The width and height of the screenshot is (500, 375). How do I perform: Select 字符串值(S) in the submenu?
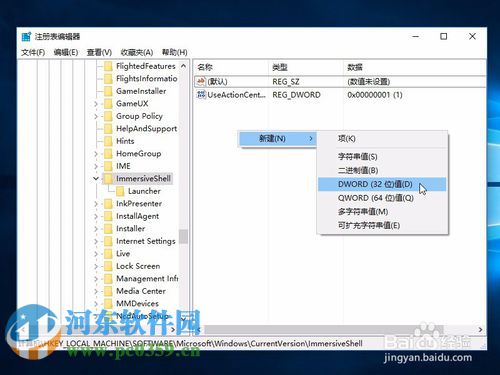tap(382, 157)
